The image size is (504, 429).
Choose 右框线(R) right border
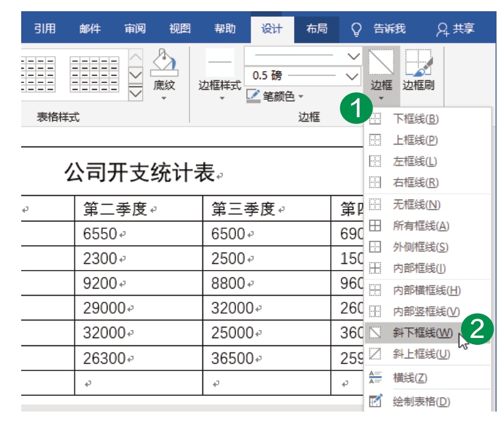click(427, 183)
